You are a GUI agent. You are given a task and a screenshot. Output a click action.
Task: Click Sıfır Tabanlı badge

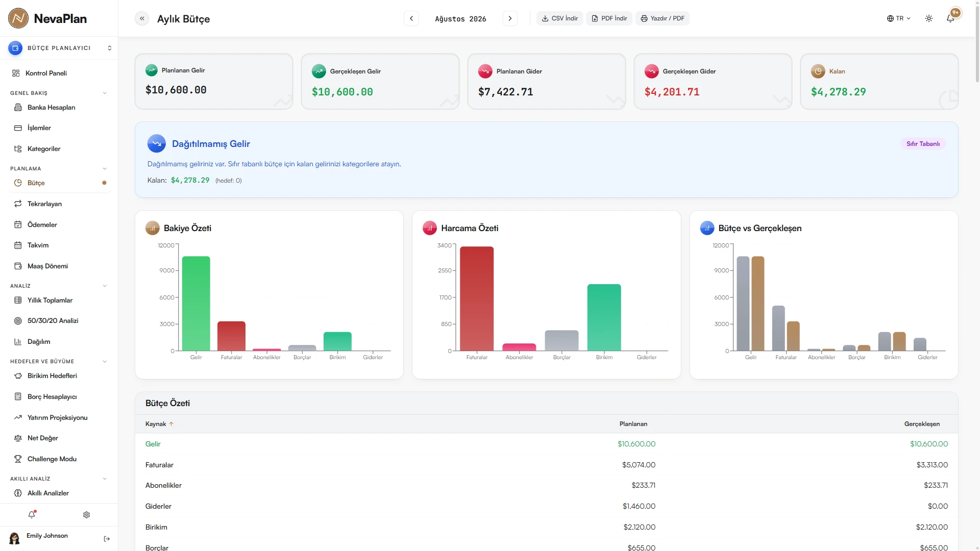pyautogui.click(x=923, y=144)
